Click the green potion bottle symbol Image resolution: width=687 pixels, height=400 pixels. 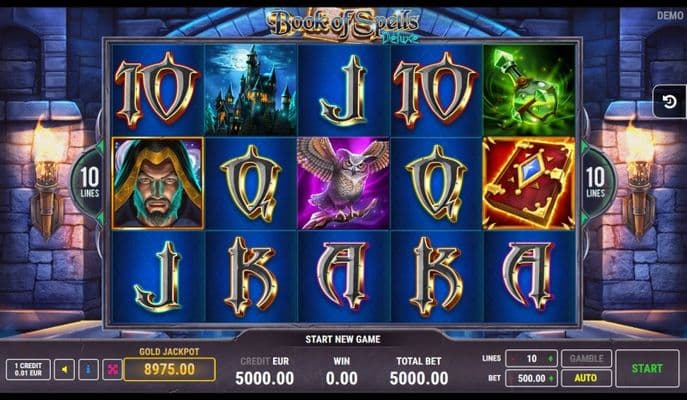tap(529, 89)
